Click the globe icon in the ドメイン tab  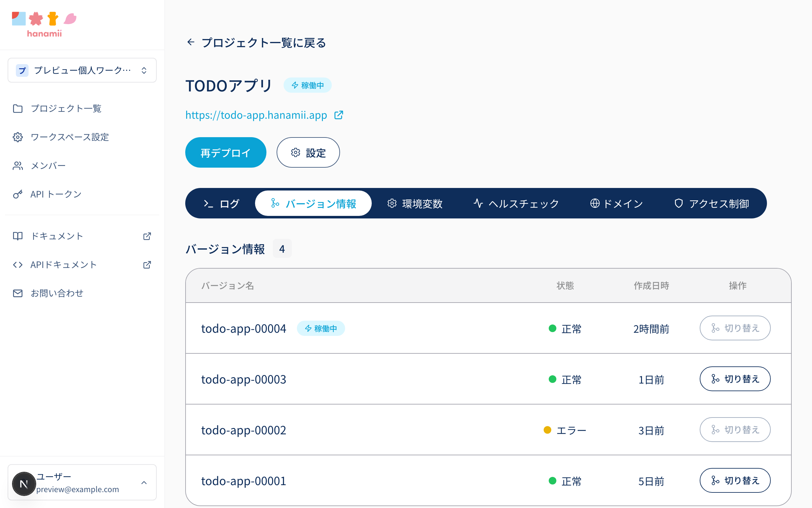[x=595, y=203]
